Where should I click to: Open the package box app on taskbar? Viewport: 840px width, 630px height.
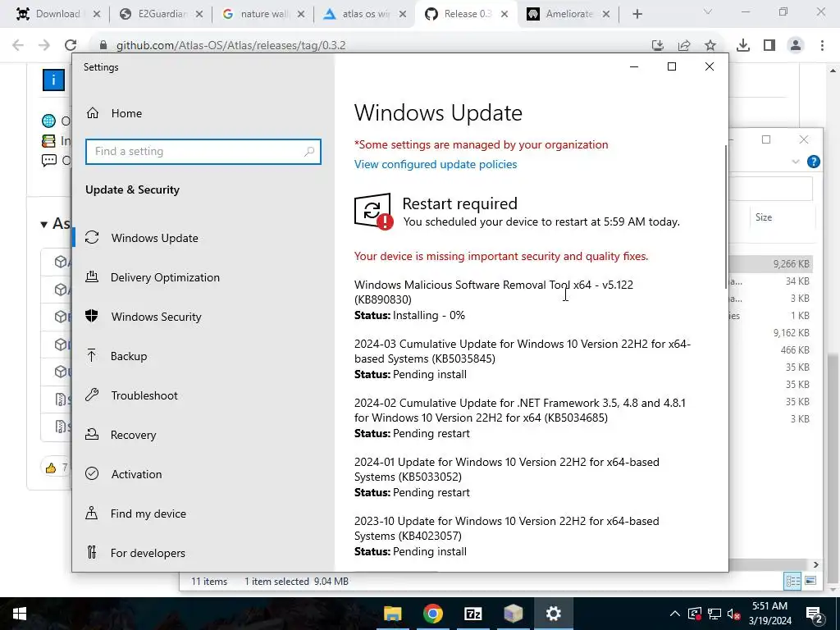pyautogui.click(x=514, y=614)
